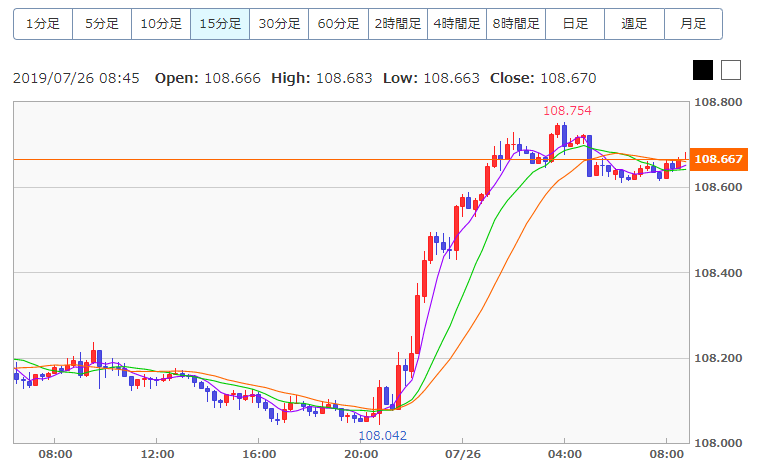
Task: View the daily 日足 chart
Action: tap(575, 24)
